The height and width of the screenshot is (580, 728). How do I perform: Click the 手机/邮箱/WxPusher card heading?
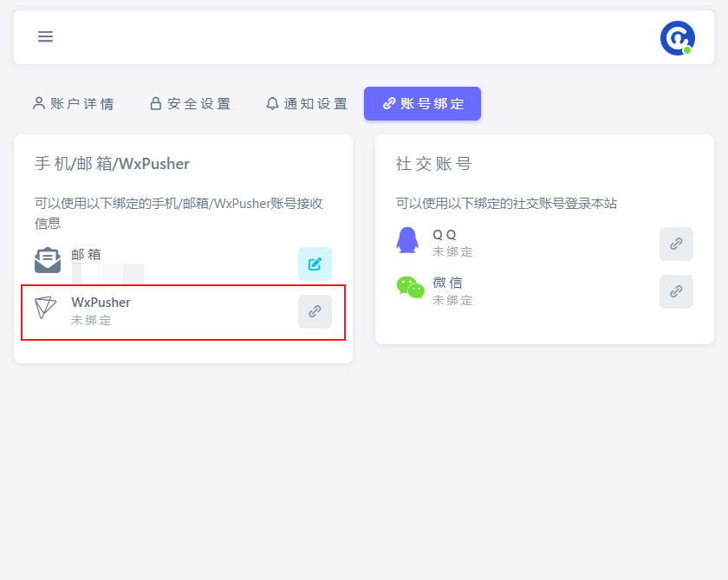point(112,164)
